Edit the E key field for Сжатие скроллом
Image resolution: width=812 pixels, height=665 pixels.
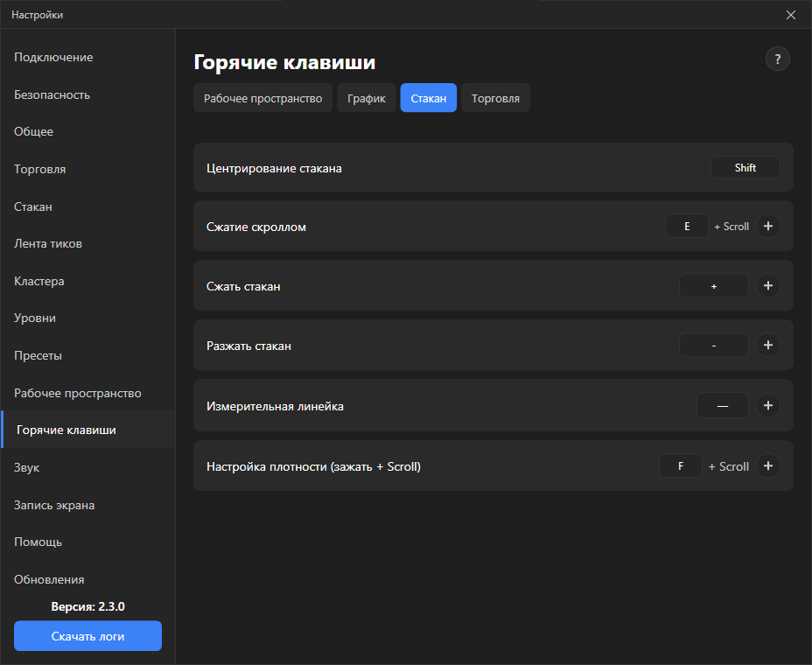687,227
